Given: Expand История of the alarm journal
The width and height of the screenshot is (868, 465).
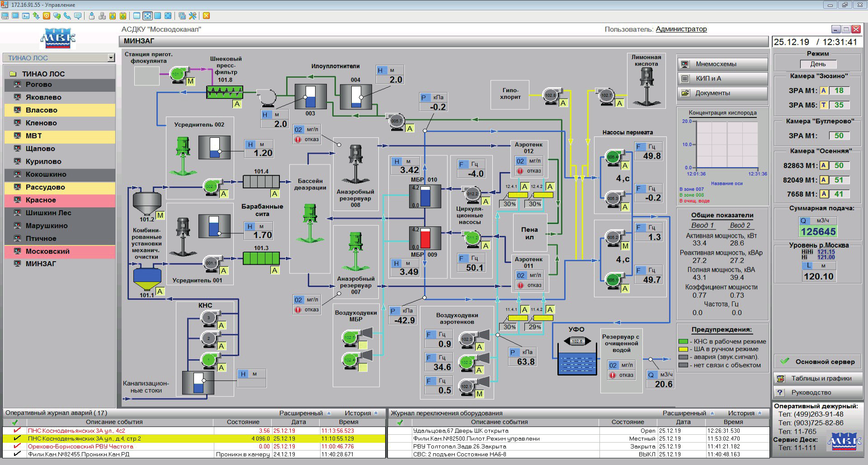Looking at the screenshot, I should 361,413.
